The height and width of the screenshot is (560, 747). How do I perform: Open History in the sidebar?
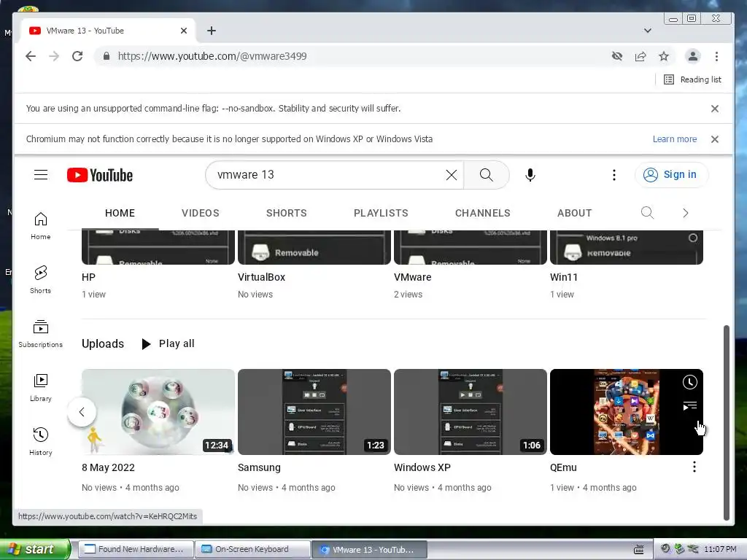click(x=41, y=441)
